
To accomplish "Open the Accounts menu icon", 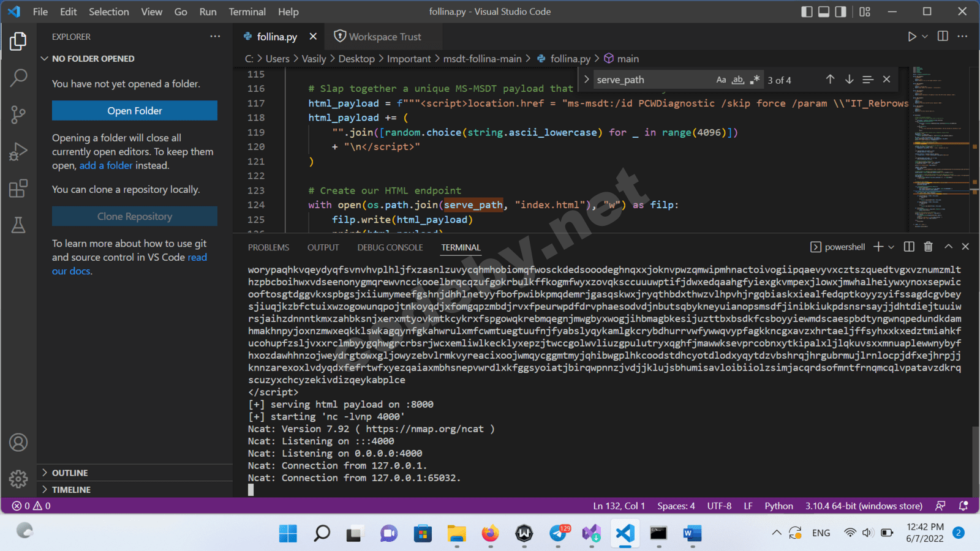I will tap(18, 442).
